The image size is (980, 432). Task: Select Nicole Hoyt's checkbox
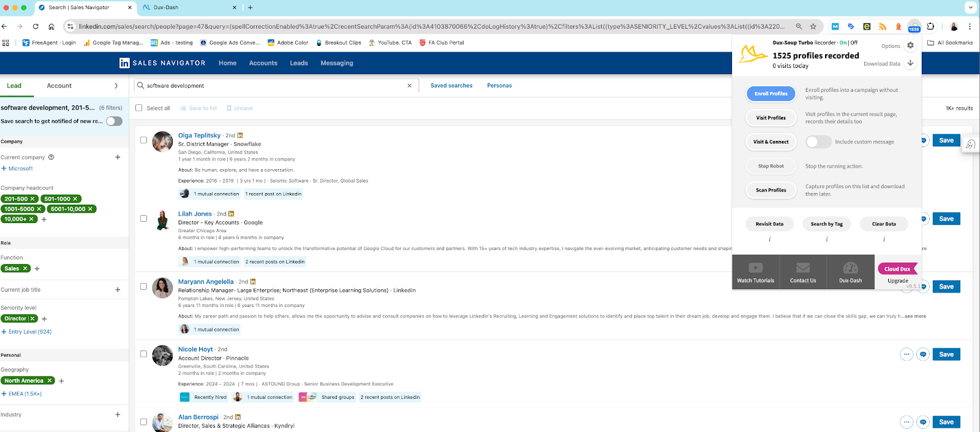click(143, 354)
